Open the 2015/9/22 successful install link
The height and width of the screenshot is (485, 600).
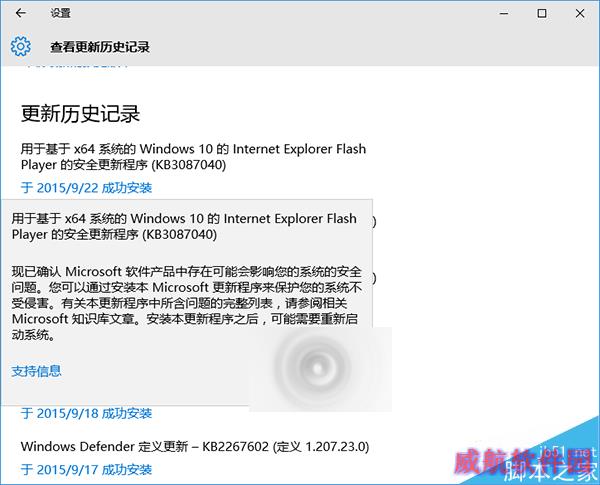tap(86, 188)
